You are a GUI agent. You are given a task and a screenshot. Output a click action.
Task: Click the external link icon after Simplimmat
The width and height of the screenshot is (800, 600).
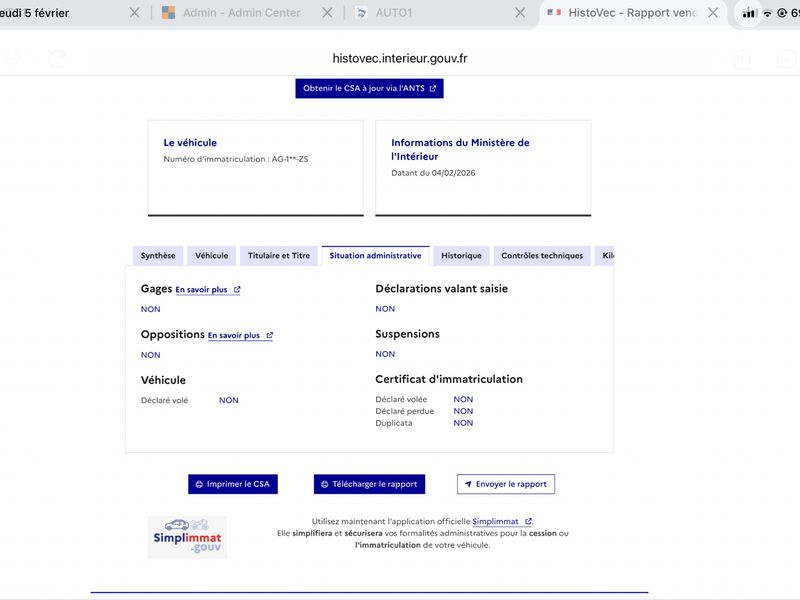pos(528,521)
